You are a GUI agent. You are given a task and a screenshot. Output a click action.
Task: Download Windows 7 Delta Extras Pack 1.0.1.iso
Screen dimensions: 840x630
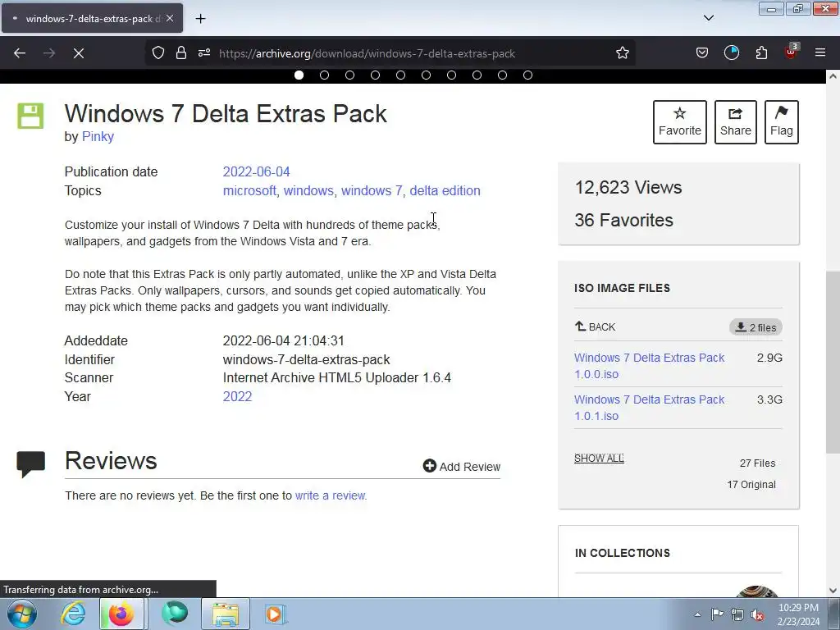(x=650, y=408)
